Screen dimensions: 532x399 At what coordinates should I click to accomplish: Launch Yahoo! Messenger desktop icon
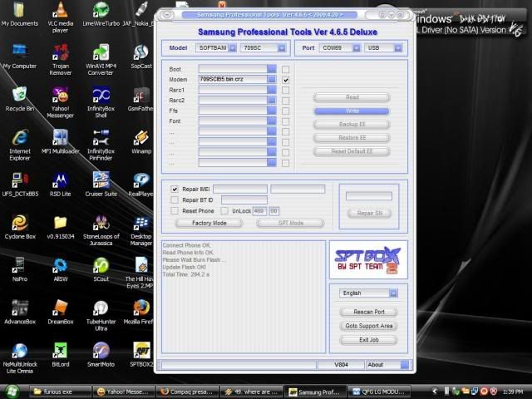[61, 102]
